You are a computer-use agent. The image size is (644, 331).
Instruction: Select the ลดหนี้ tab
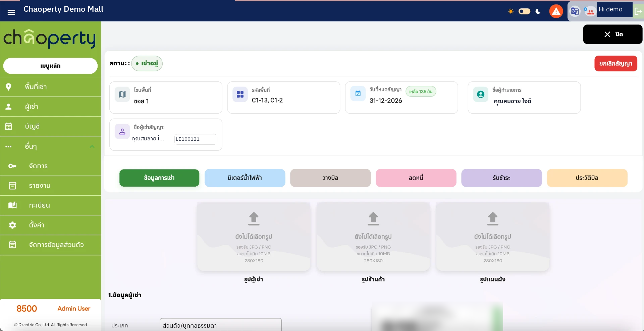point(416,178)
